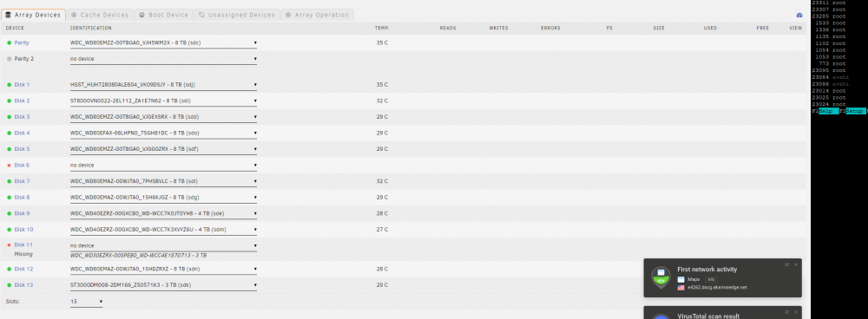Expand Disk 1 HGST device selector

pyautogui.click(x=163, y=85)
